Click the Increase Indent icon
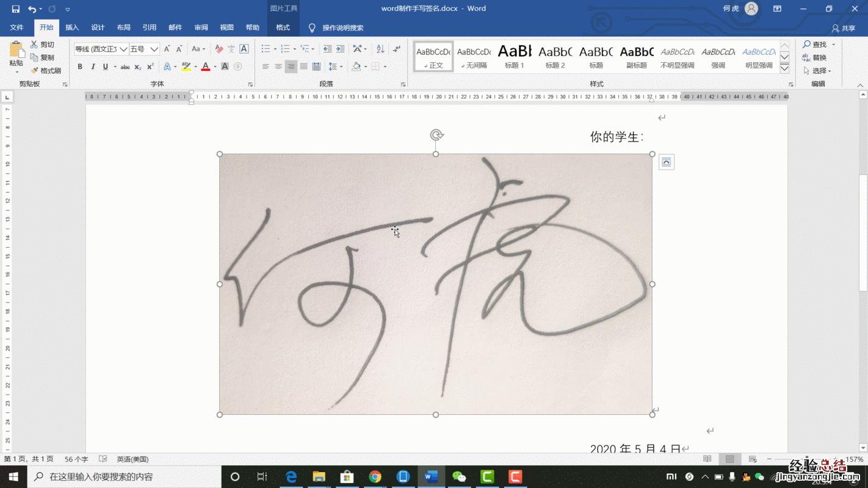Screen dimensions: 868x488 pyautogui.click(x=341, y=49)
